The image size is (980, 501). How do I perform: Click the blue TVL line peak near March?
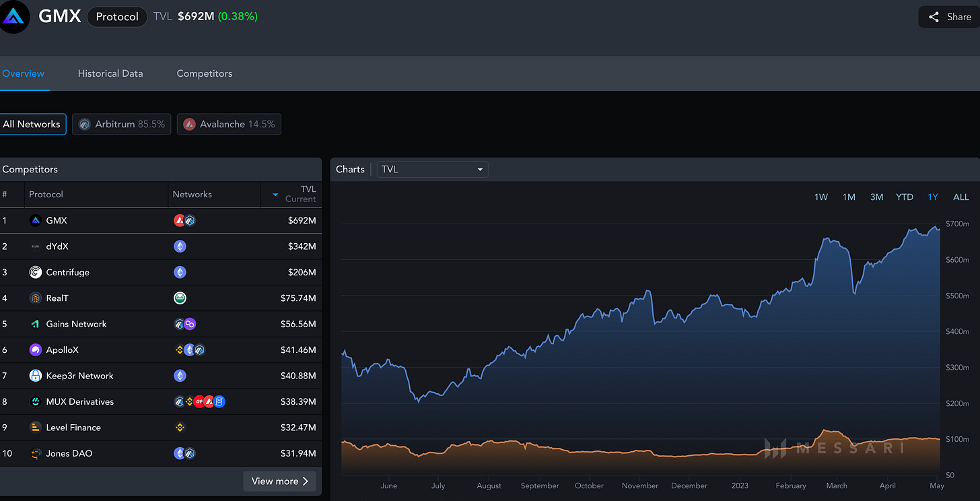(x=827, y=238)
